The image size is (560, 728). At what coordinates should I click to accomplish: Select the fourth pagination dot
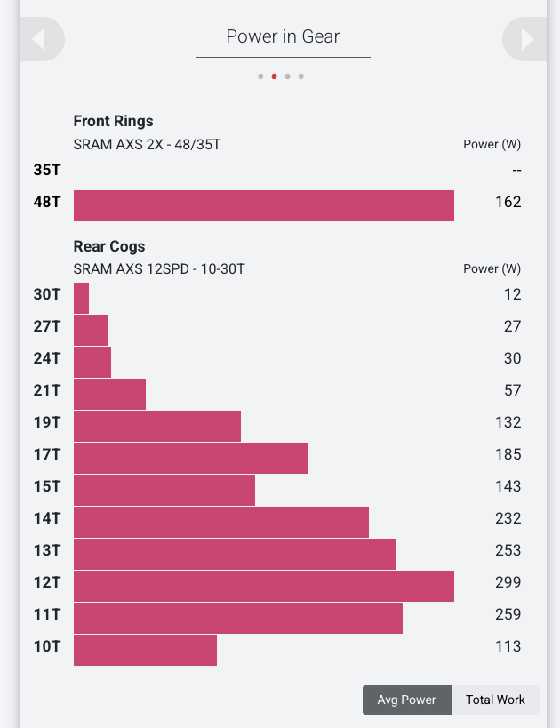click(x=301, y=76)
